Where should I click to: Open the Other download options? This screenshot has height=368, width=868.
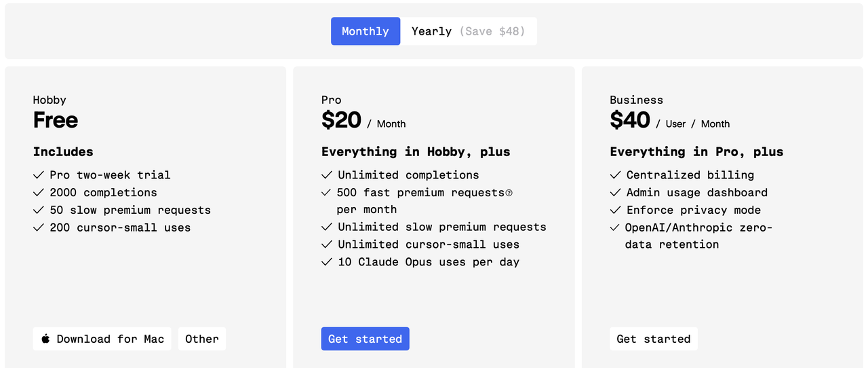(202, 339)
